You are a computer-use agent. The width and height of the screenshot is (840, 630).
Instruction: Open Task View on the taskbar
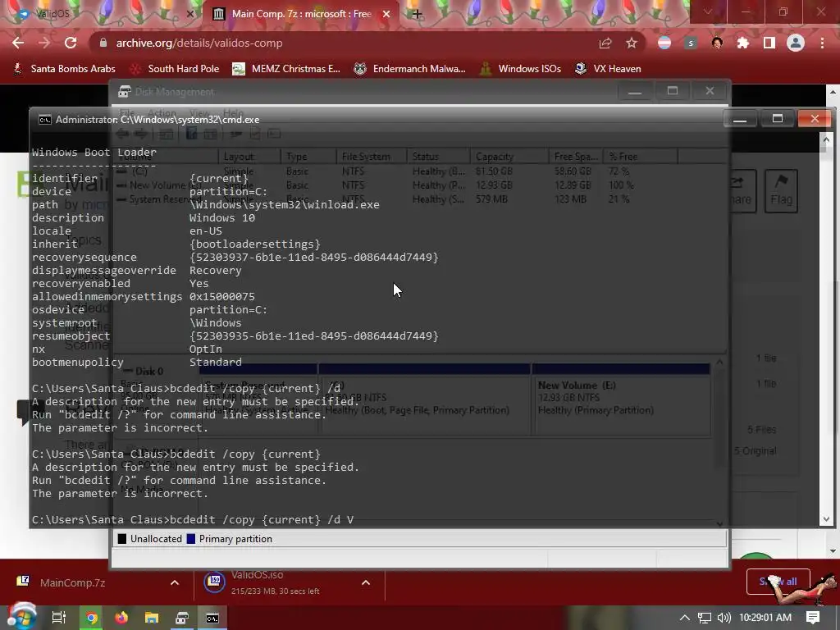(x=58, y=618)
